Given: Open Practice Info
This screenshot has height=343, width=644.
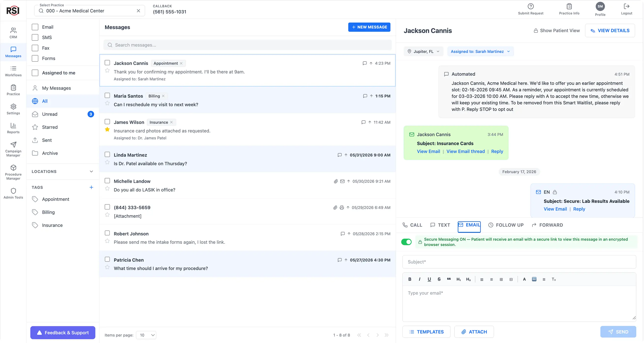Looking at the screenshot, I should [x=569, y=9].
